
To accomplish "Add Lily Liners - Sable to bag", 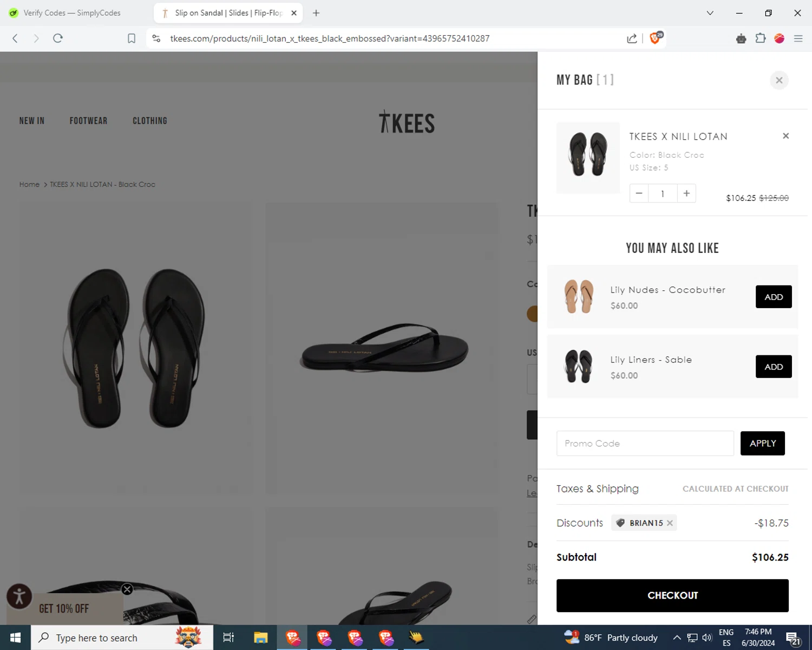I will pyautogui.click(x=774, y=367).
